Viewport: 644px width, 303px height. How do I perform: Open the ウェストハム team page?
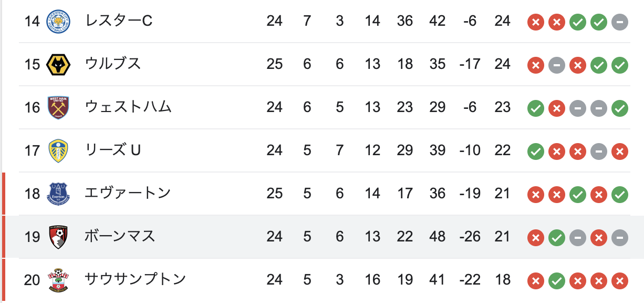[x=129, y=107]
